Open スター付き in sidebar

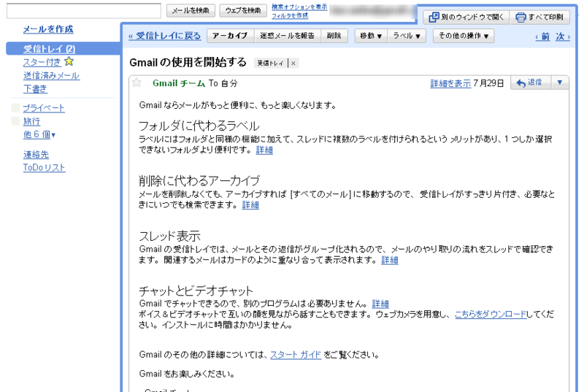(x=42, y=62)
